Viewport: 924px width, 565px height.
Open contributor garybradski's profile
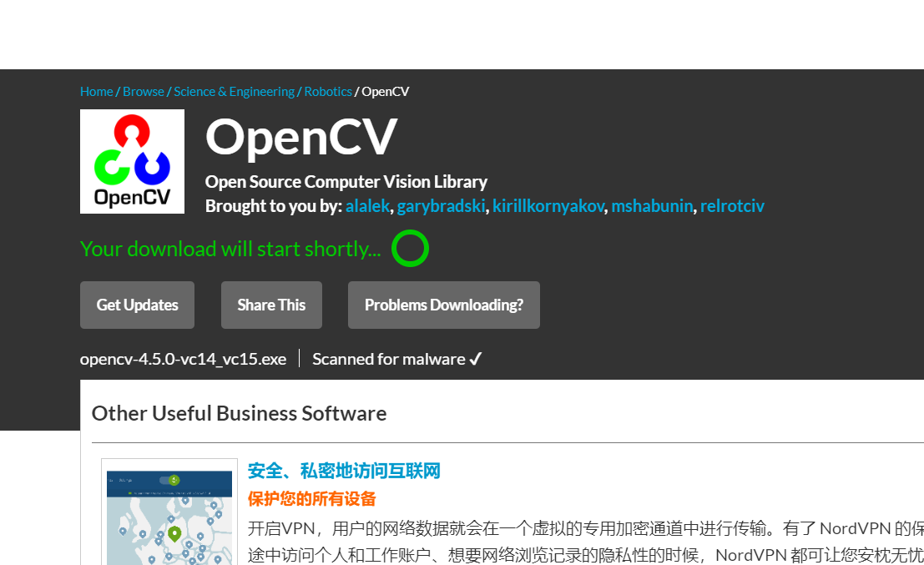[441, 205]
